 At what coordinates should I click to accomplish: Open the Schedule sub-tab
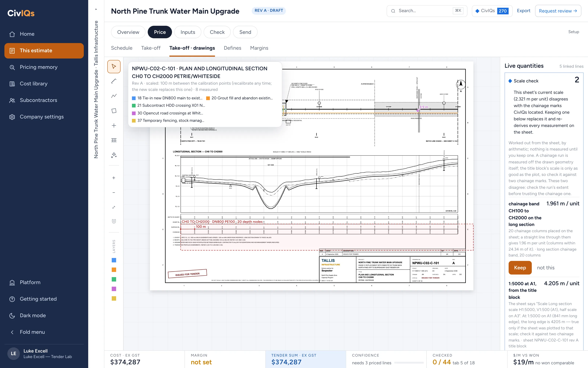(x=122, y=48)
